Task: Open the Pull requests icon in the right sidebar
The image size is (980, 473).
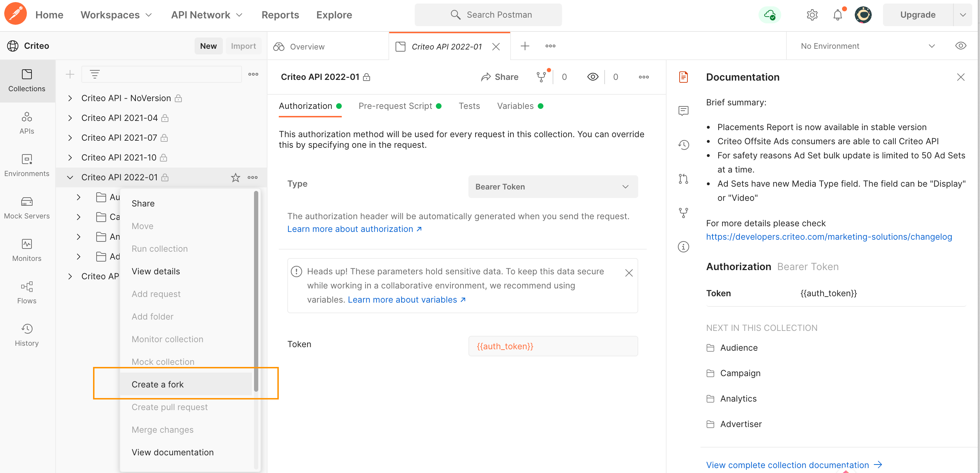Action: (683, 179)
